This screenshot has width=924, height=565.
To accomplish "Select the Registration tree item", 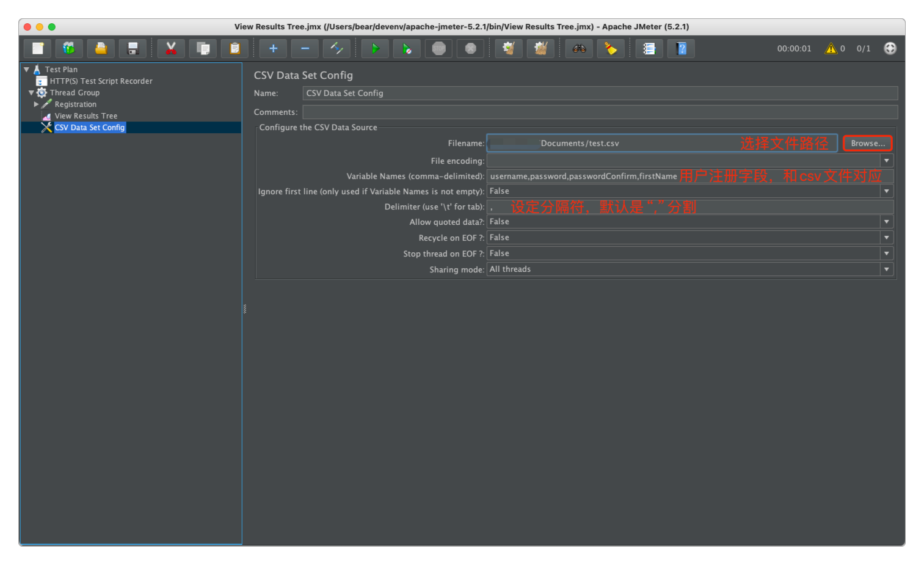I will (75, 104).
